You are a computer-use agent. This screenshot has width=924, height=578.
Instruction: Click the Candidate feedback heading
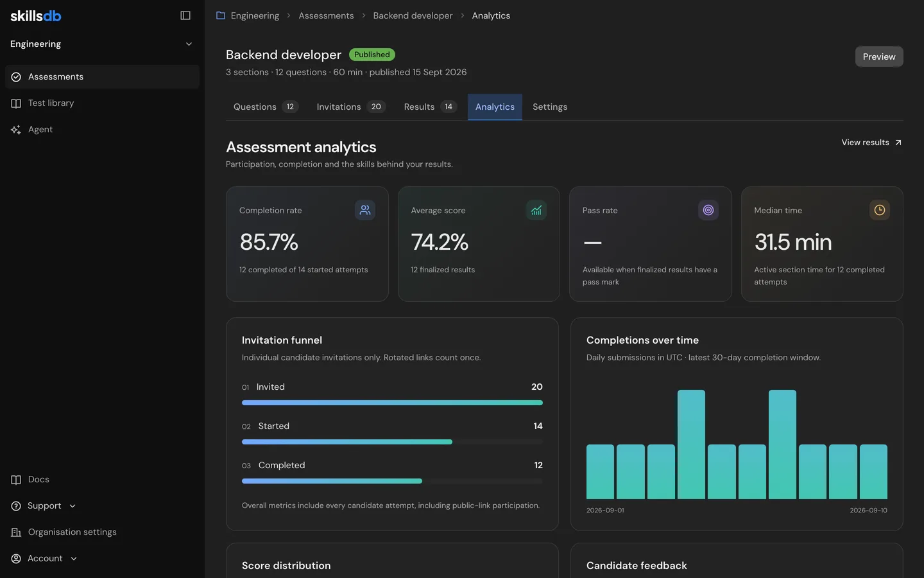click(x=637, y=566)
